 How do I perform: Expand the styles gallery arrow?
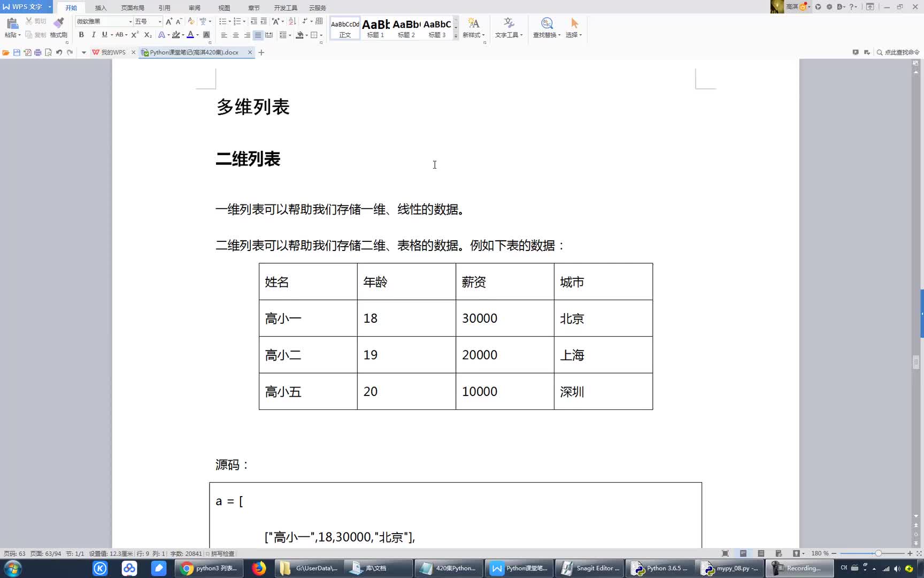(x=456, y=35)
